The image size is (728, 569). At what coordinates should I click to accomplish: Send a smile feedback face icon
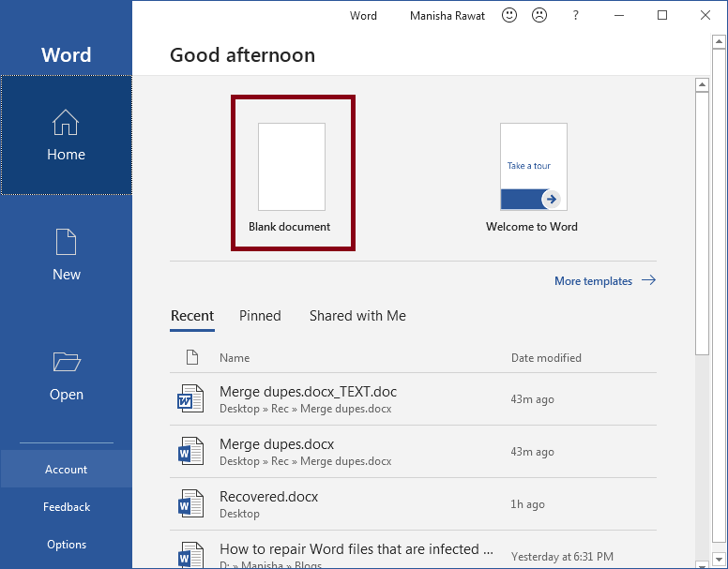pos(509,15)
